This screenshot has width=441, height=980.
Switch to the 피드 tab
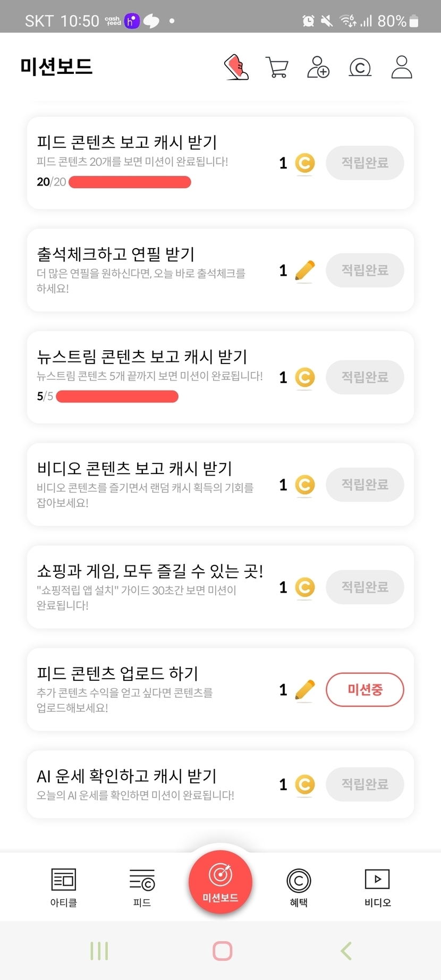pos(142,886)
